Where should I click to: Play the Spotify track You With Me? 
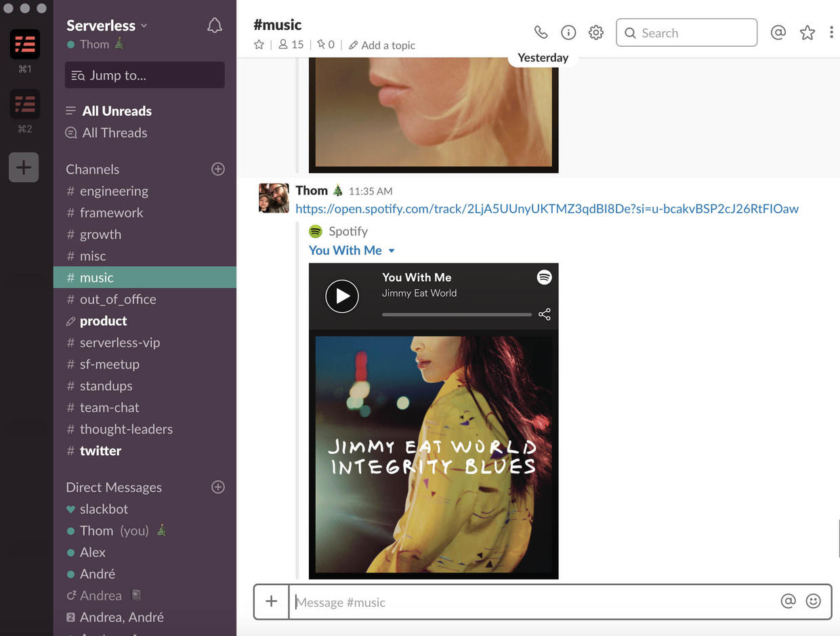(x=342, y=296)
